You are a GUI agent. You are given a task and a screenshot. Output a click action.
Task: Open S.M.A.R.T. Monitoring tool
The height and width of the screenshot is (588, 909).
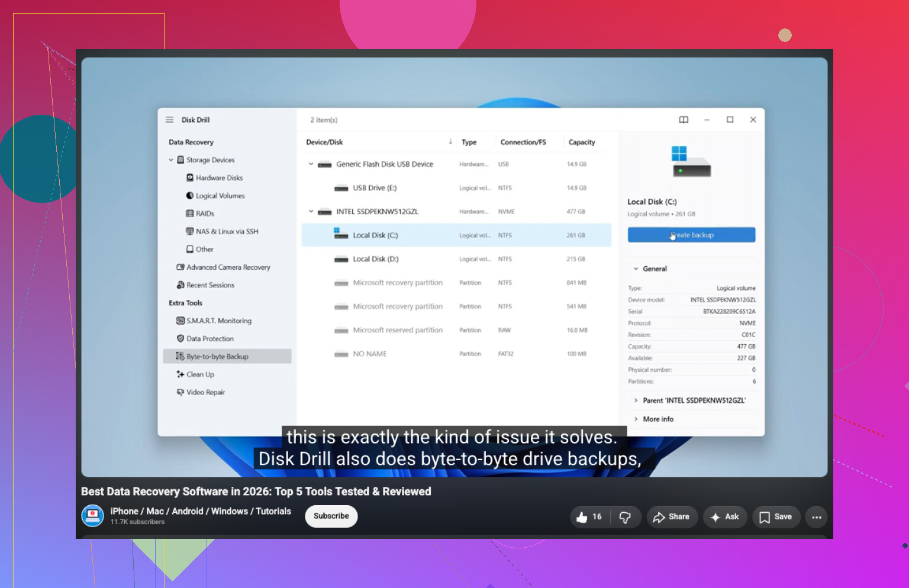coord(219,321)
